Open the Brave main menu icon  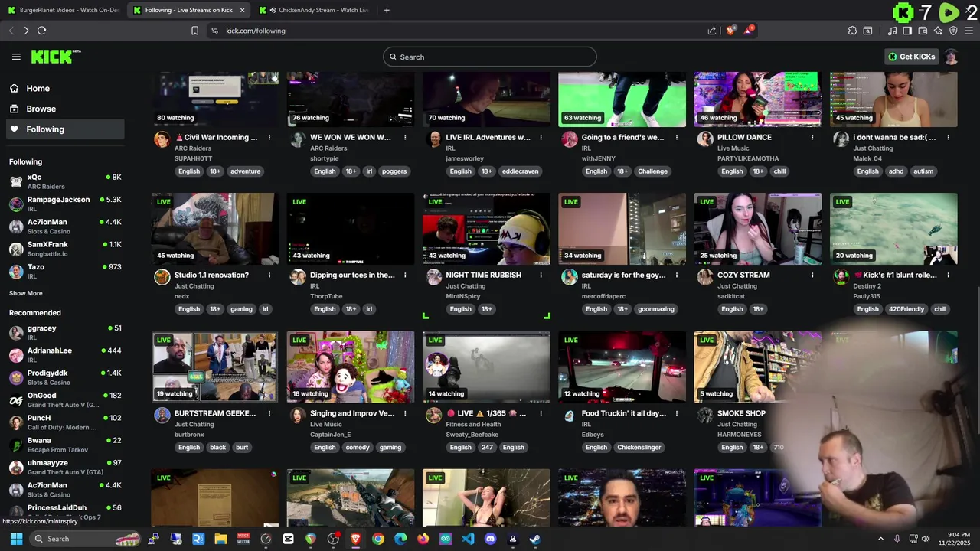tap(969, 31)
